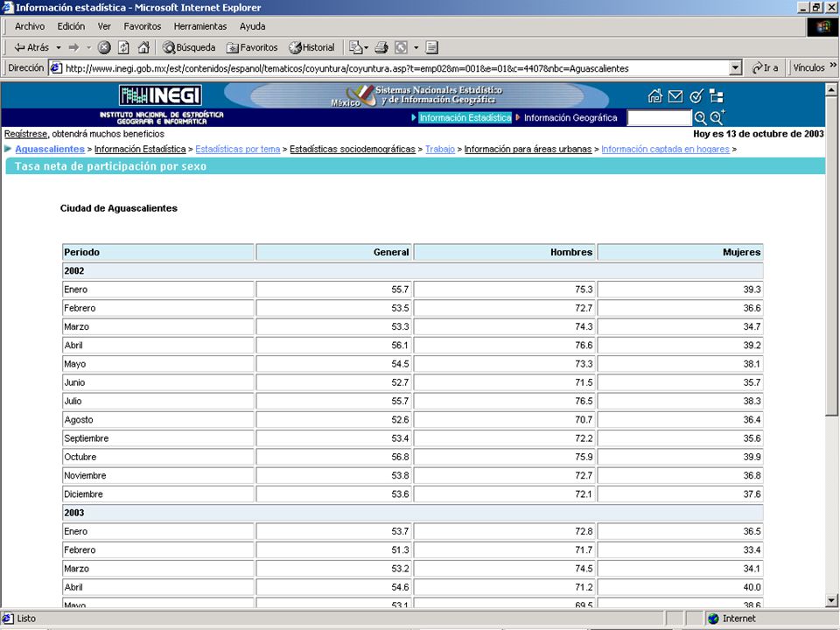Open dropdown arrow next to size icon
The image size is (840, 630).
(x=416, y=47)
